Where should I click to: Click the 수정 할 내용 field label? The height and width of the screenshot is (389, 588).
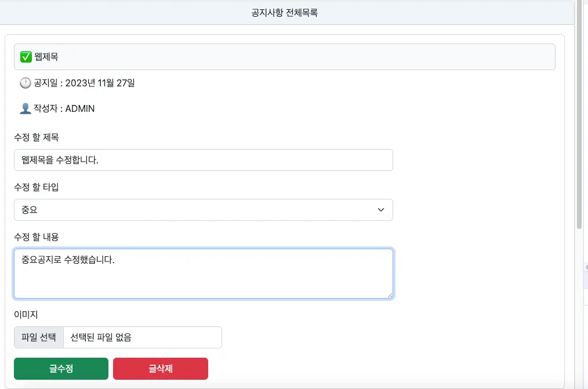(37, 237)
